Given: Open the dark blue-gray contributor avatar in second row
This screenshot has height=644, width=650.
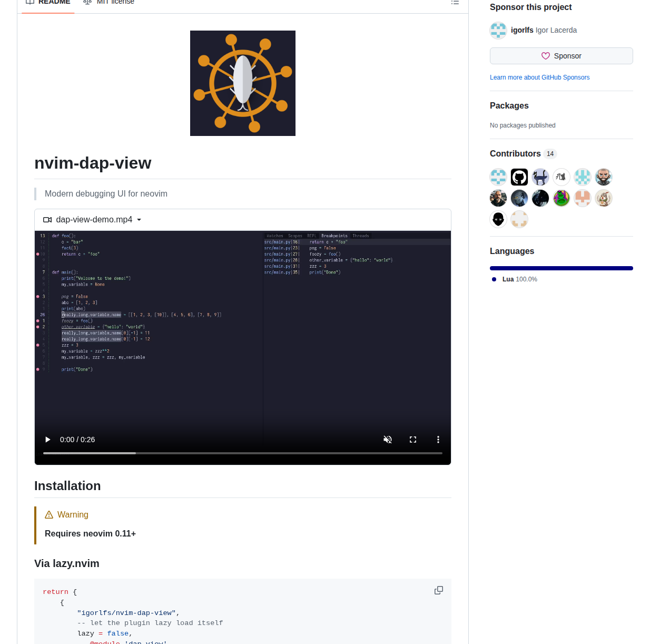Looking at the screenshot, I should tap(519, 198).
